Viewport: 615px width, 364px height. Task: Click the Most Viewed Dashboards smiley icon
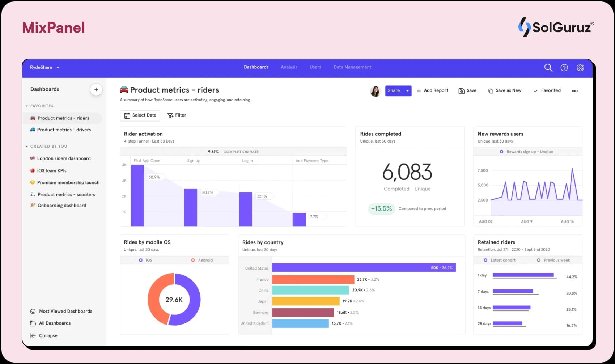coord(33,311)
